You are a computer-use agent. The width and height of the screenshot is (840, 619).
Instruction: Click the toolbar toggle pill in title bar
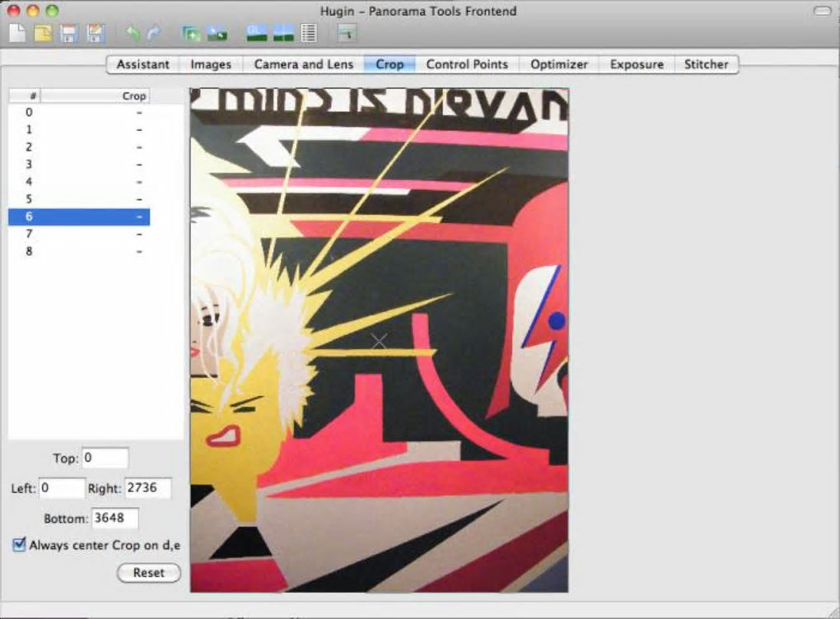pos(823,11)
